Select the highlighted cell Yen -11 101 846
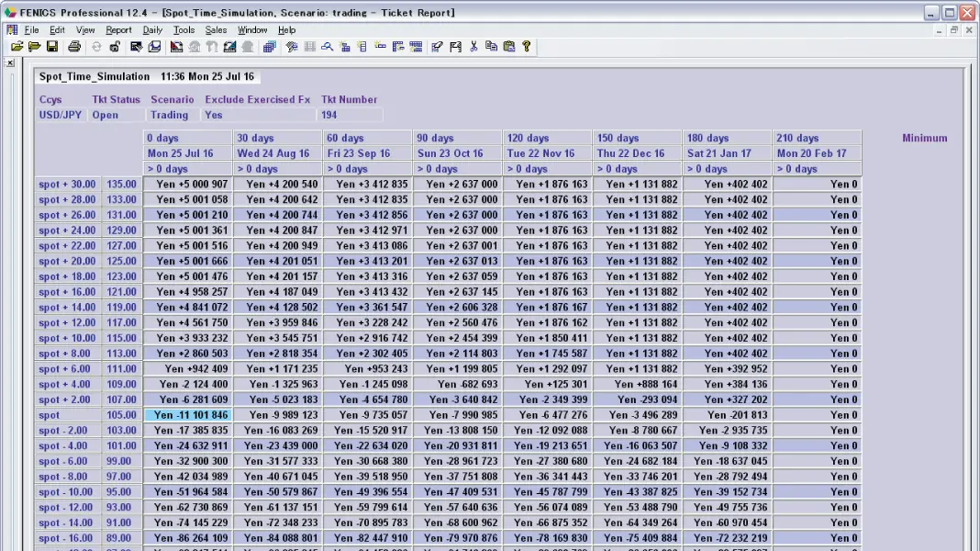This screenshot has height=551, width=980. (x=187, y=415)
